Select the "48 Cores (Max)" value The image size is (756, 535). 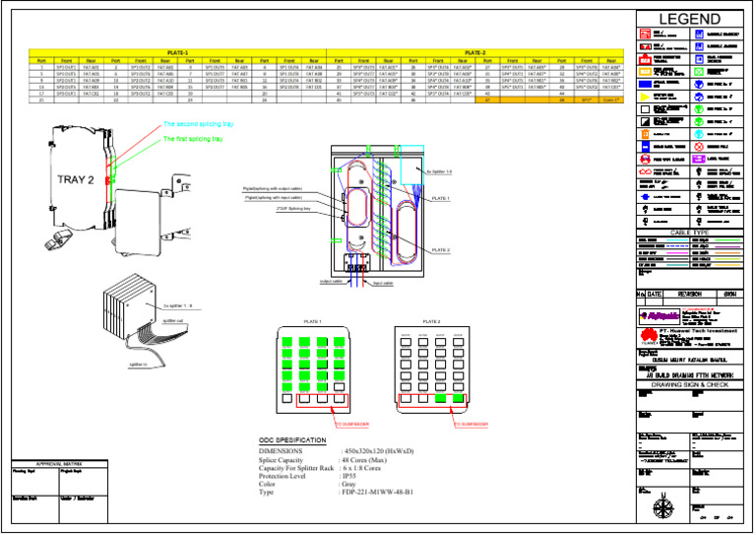coord(364,460)
